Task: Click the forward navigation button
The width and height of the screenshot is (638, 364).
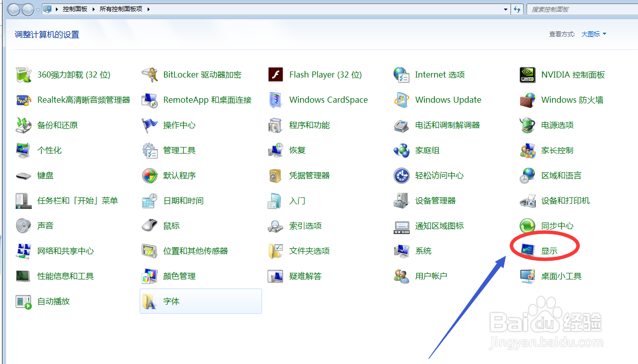Action: coord(28,9)
